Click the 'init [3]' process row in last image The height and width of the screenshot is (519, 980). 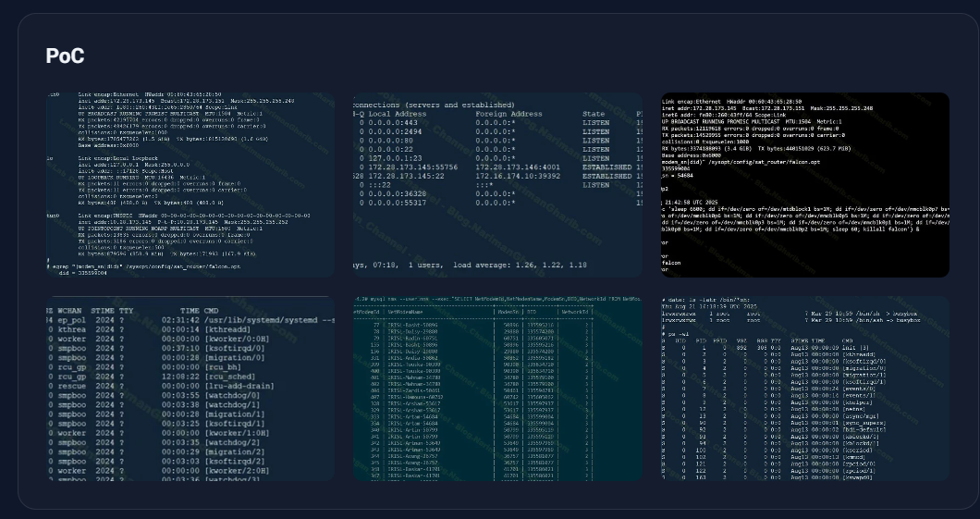coord(854,346)
